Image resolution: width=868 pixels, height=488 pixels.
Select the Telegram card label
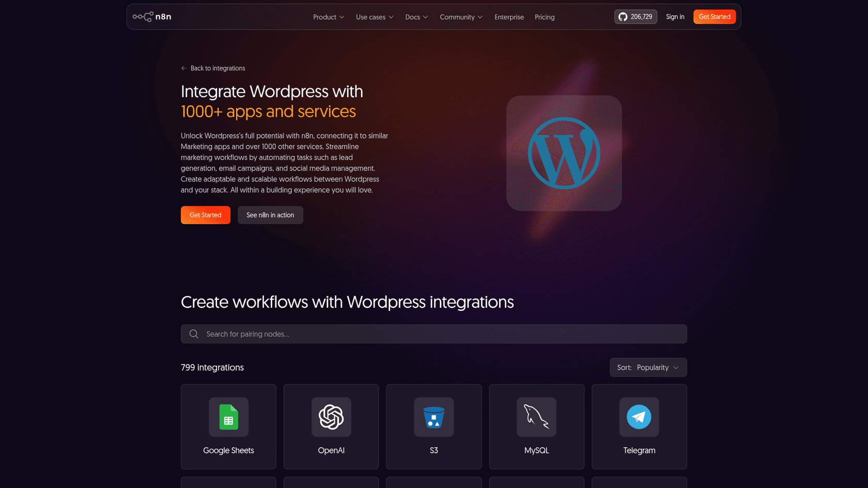(639, 450)
